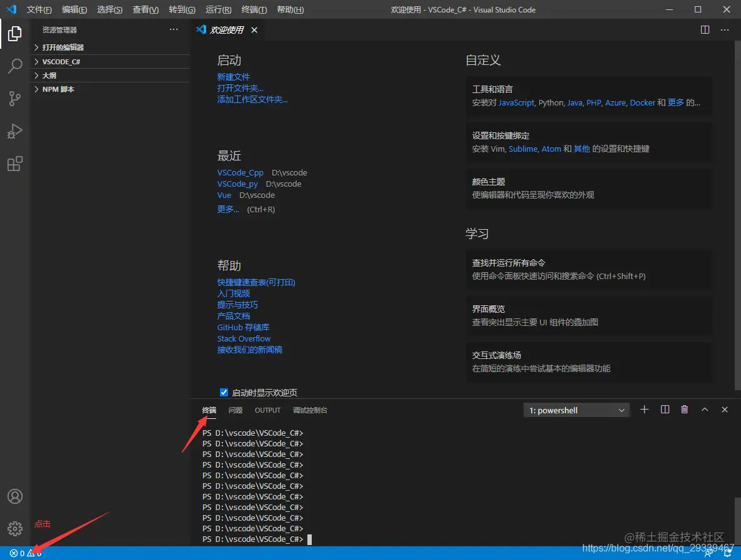This screenshot has width=741, height=560.
Task: Open Source Control view icon
Action: pyautogui.click(x=14, y=99)
